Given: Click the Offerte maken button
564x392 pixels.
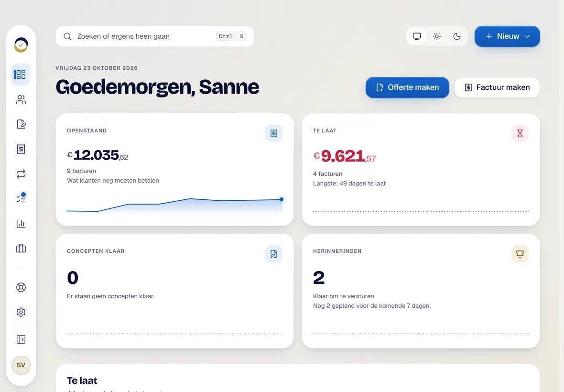Looking at the screenshot, I should point(407,87).
